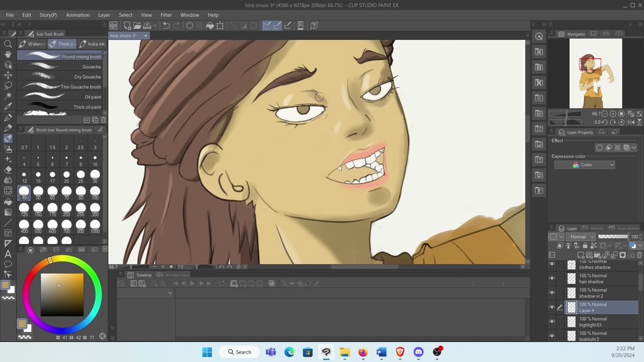Click the Save icon in command bar
644x362 pixels.
click(x=147, y=25)
